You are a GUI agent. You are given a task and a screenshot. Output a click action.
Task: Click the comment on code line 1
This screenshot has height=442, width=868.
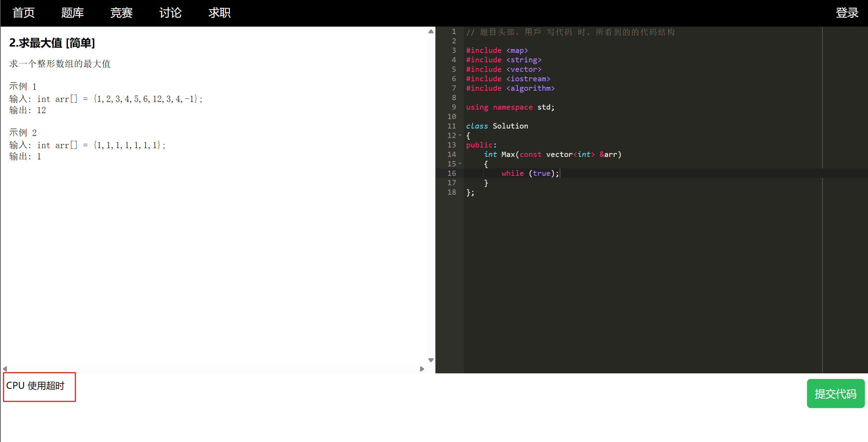[570, 32]
